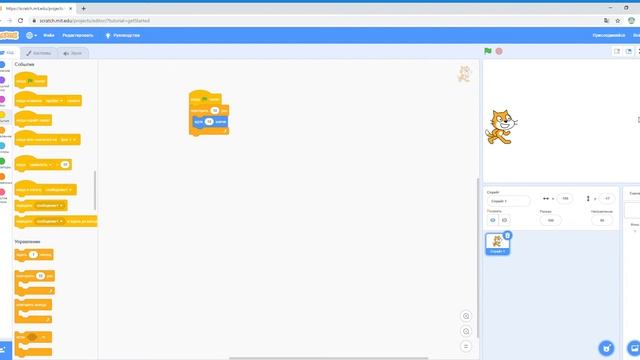Open the Руководства tutorials
Image resolution: width=640 pixels, height=360 pixels.
pyautogui.click(x=123, y=36)
